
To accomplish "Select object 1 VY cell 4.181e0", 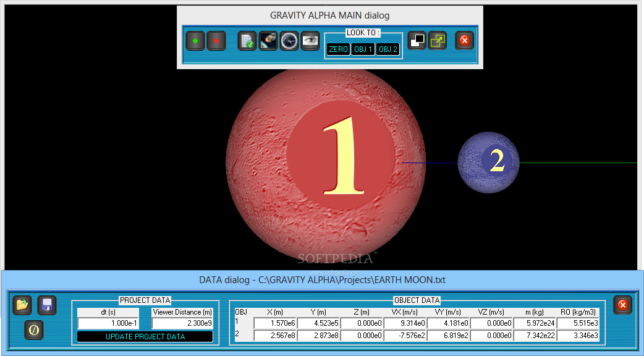I will tap(449, 323).
